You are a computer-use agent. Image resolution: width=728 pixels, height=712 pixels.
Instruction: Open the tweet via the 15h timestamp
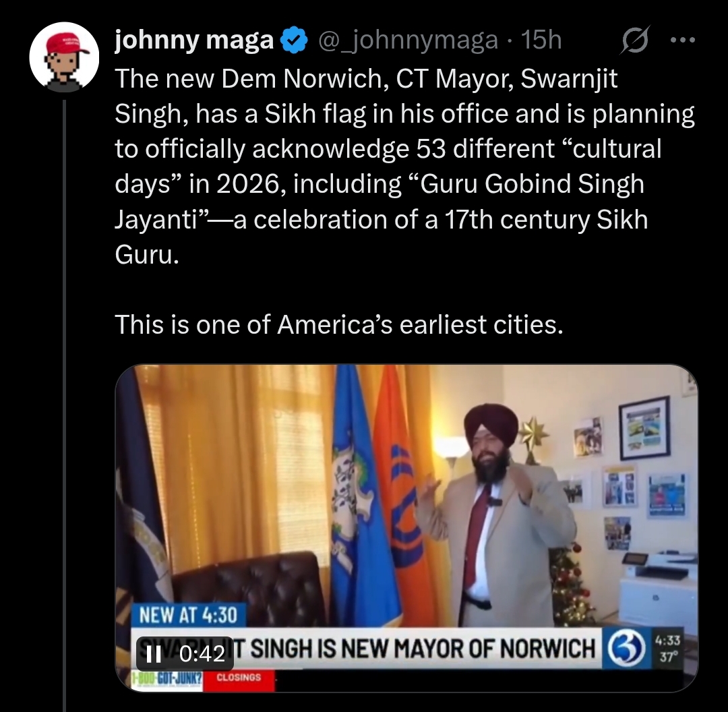[x=541, y=40]
